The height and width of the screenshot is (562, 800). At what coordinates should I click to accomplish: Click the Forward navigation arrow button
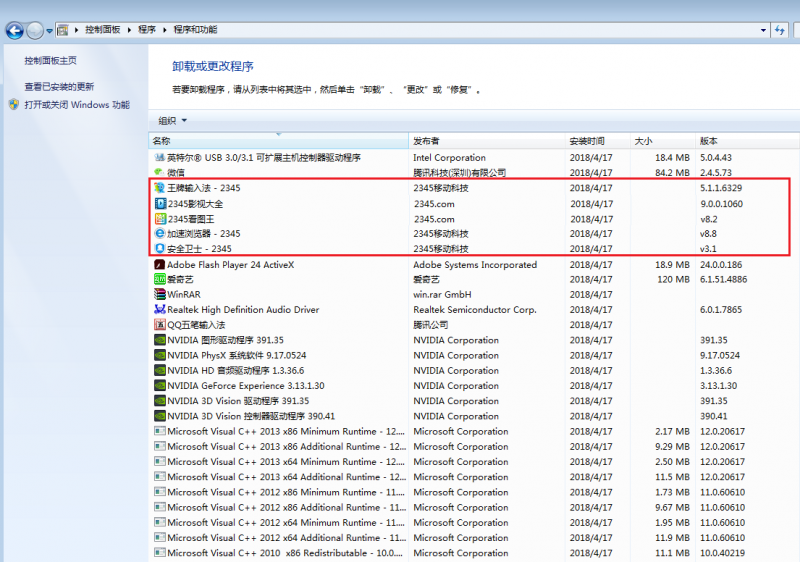pyautogui.click(x=35, y=31)
